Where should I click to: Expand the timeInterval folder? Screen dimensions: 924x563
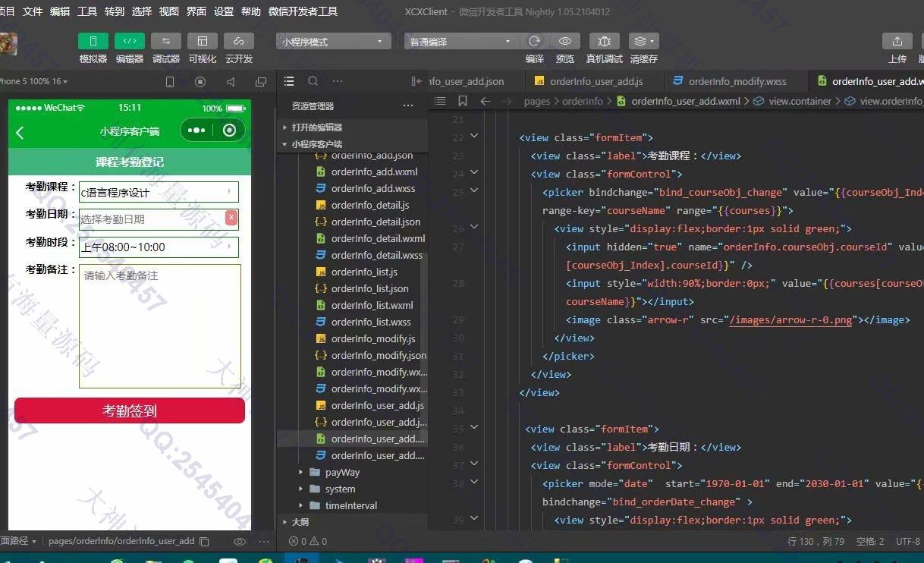(x=352, y=505)
